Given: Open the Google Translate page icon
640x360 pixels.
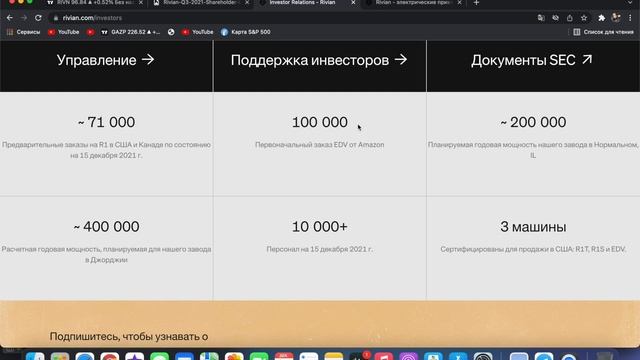Looking at the screenshot, I should click(541, 18).
